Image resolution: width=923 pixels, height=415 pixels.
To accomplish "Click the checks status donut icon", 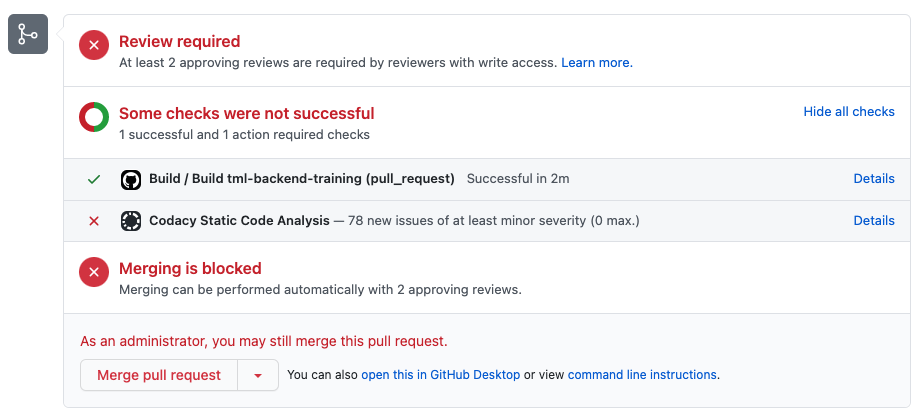I will (94, 117).
